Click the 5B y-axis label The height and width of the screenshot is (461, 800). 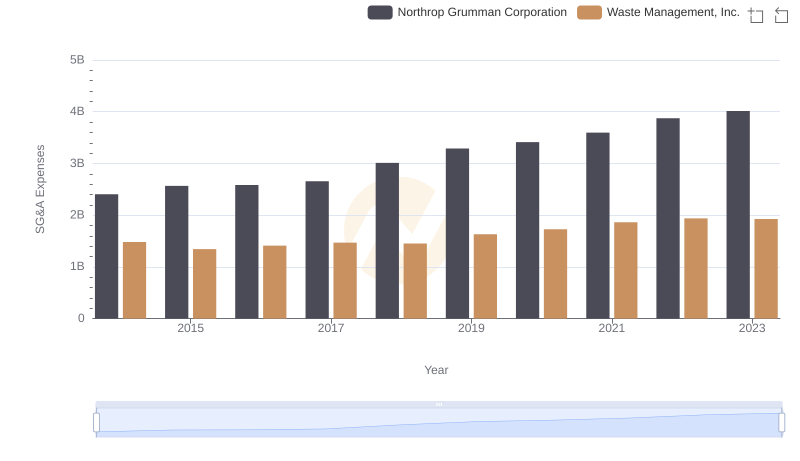(x=77, y=60)
